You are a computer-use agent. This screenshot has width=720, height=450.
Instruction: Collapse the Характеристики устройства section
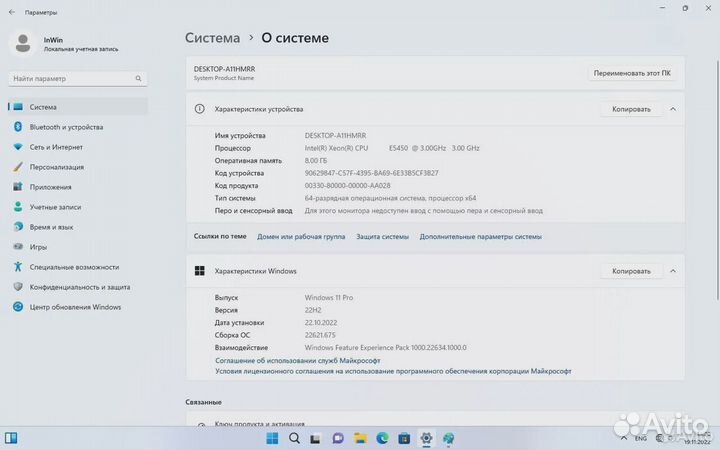point(673,109)
